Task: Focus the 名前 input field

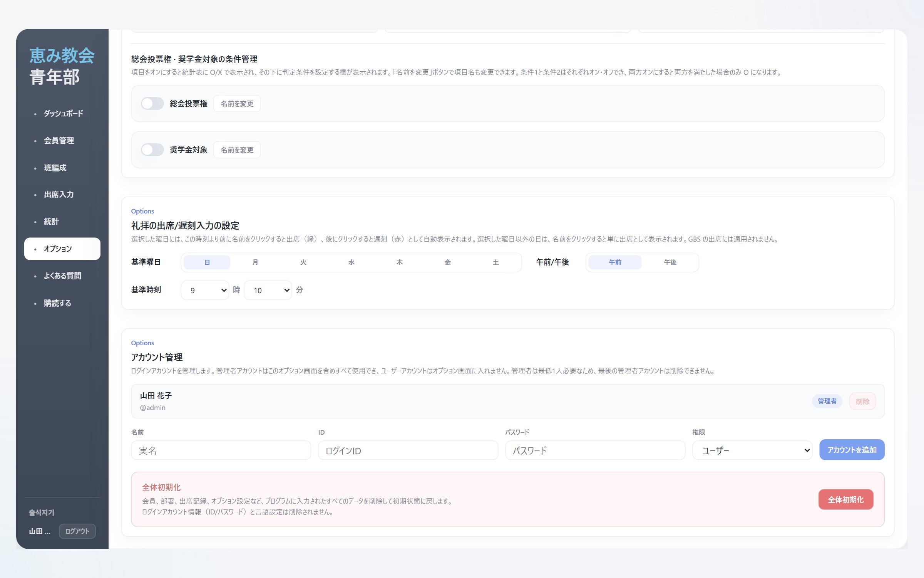Action: (221, 450)
